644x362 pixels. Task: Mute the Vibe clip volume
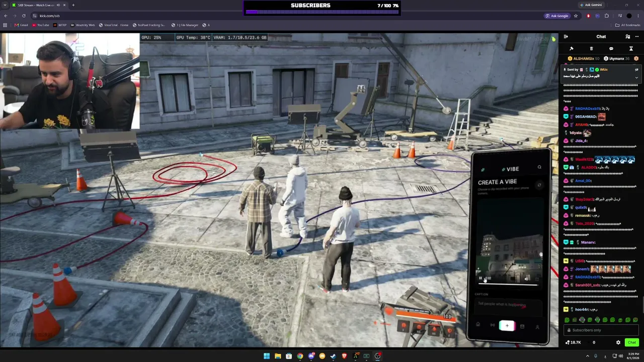tap(527, 278)
